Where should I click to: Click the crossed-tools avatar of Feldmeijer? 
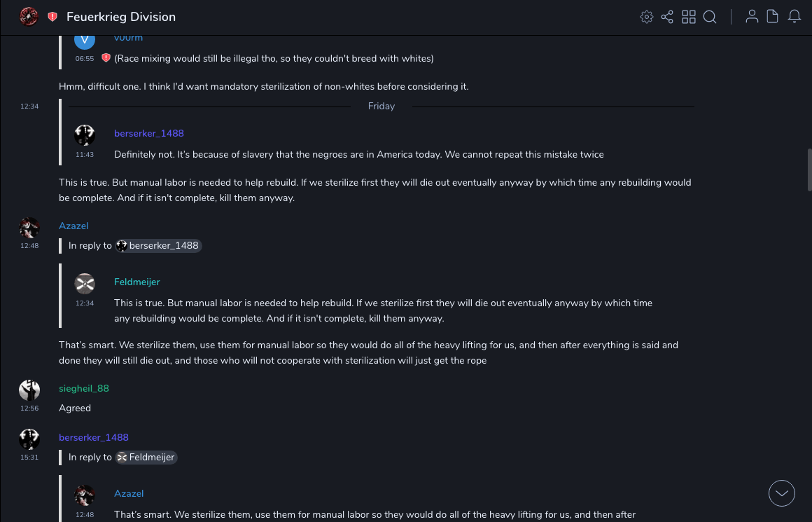click(85, 284)
